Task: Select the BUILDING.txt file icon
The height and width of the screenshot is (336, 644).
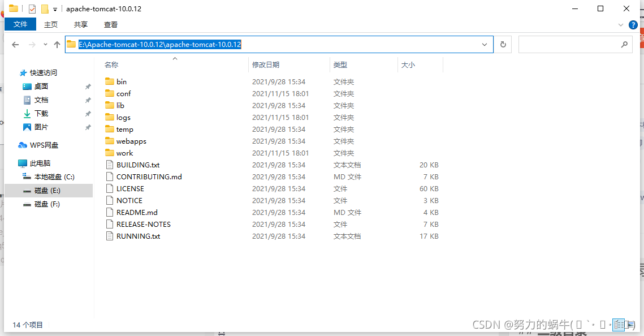Action: pos(109,165)
